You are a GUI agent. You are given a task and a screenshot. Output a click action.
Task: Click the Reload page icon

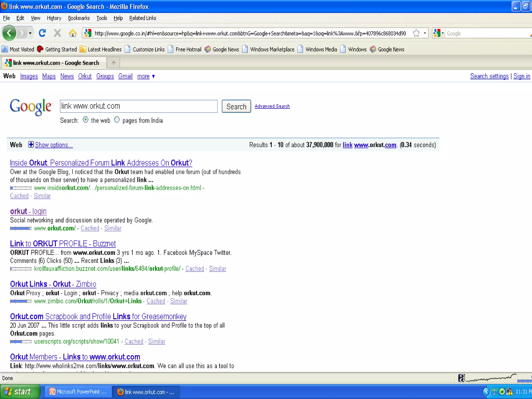42,33
